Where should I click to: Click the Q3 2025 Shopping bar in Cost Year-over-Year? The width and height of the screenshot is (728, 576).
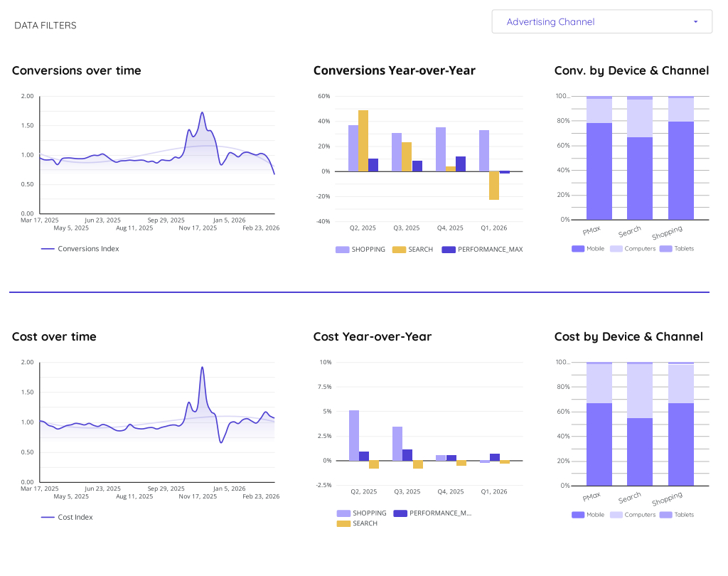397,444
